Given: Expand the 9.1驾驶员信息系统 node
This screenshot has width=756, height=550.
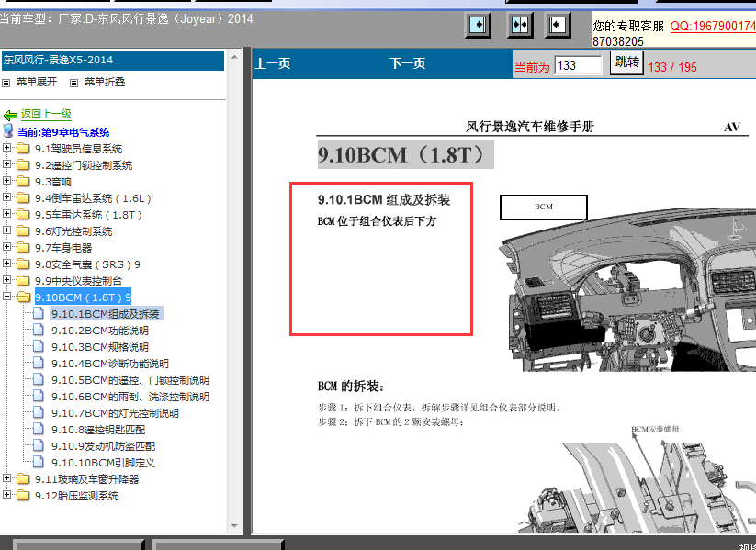Looking at the screenshot, I should 6,148.
